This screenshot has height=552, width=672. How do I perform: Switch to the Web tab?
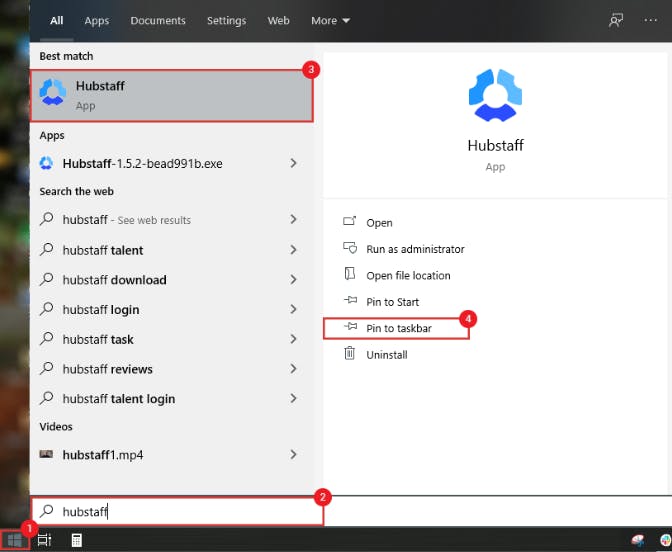279,21
